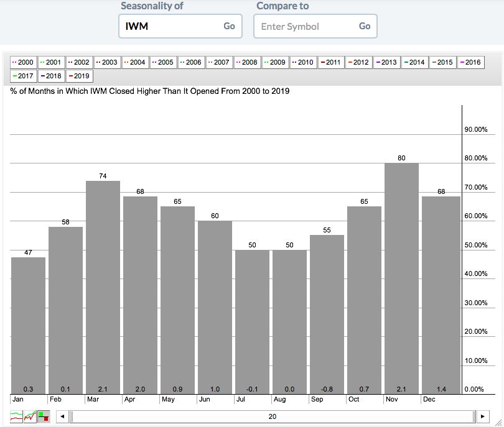504x427 pixels.
Task: Click the years range slider bar showing 20
Action: [273, 416]
